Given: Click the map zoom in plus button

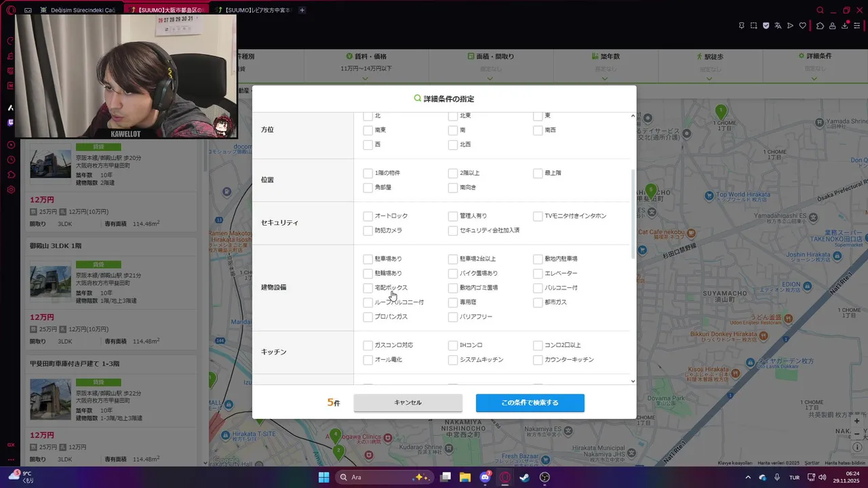Looking at the screenshot, I should [x=857, y=421].
